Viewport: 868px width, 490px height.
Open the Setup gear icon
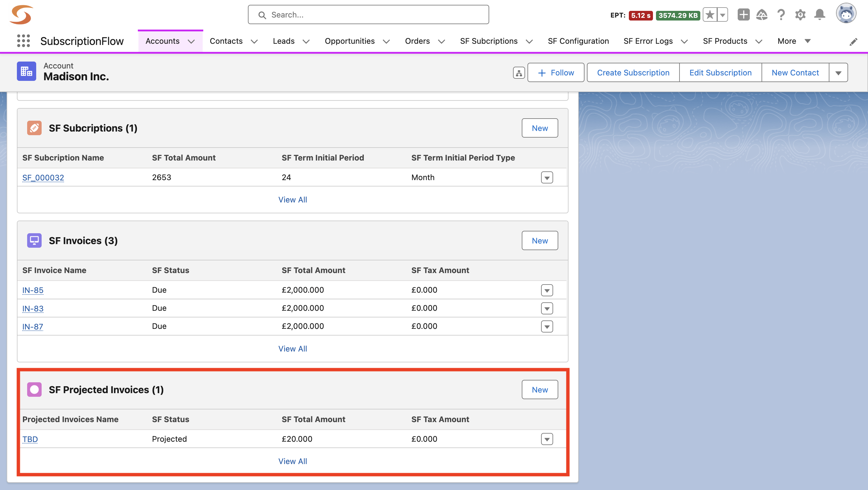coord(800,15)
